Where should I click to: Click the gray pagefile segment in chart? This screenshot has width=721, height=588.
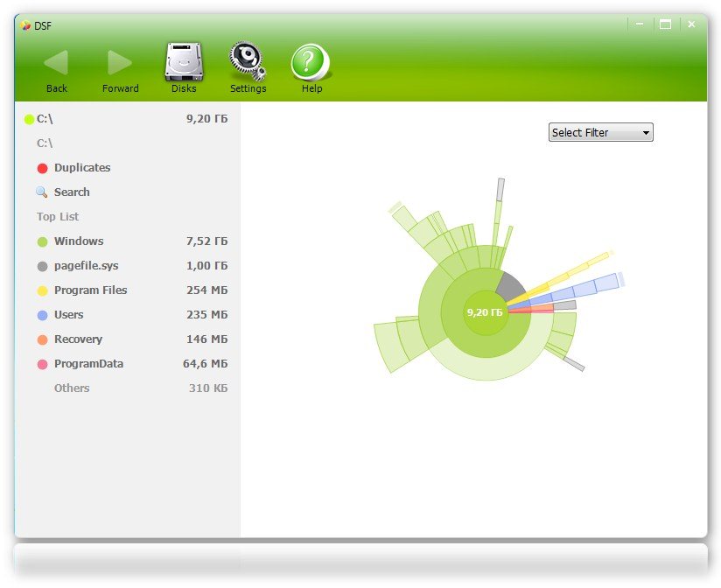click(509, 286)
